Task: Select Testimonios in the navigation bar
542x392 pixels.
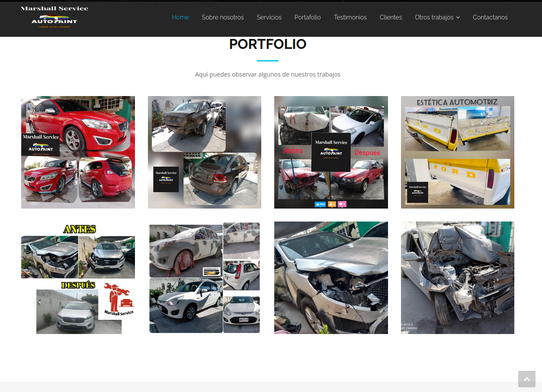Action: pyautogui.click(x=350, y=17)
